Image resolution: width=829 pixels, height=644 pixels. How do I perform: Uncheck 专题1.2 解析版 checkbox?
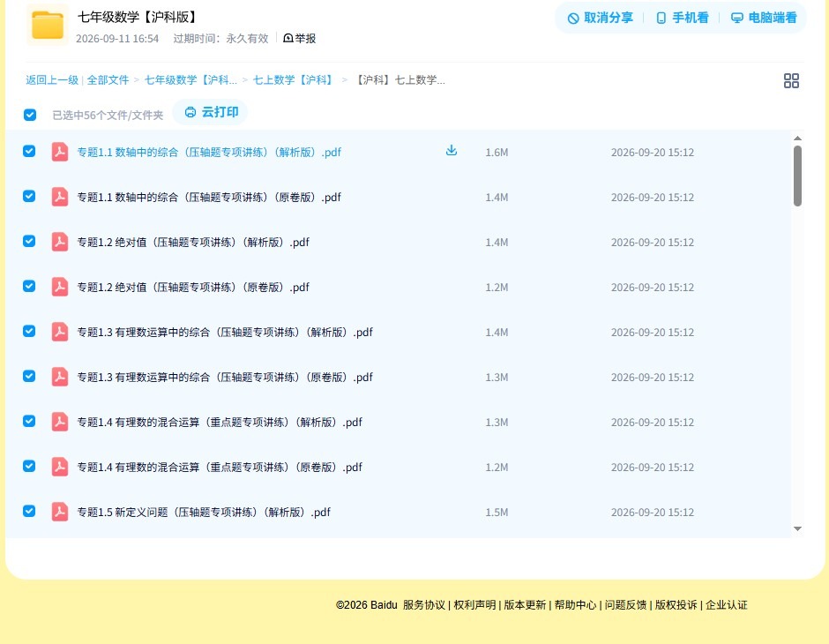coord(29,241)
